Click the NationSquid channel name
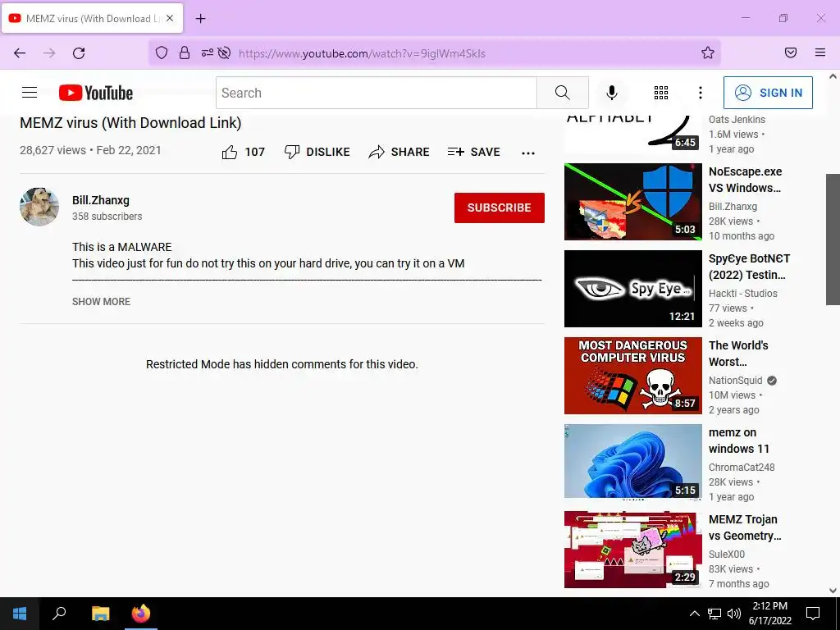This screenshot has width=840, height=630. coord(735,381)
